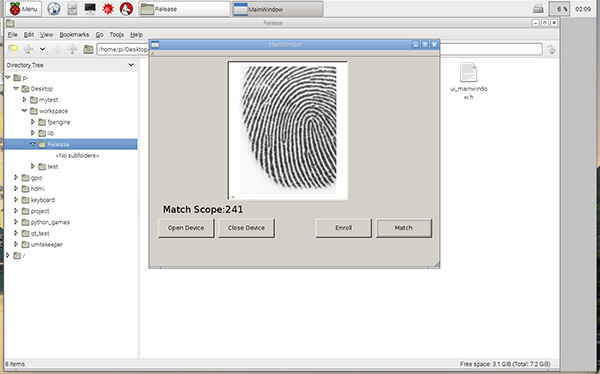Open the Mathematica red spiky icon
Image resolution: width=600 pixels, height=374 pixels.
[x=108, y=9]
